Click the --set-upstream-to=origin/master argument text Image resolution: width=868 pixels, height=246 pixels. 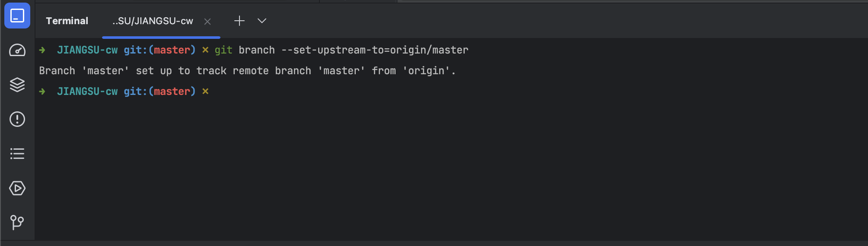[375, 50]
